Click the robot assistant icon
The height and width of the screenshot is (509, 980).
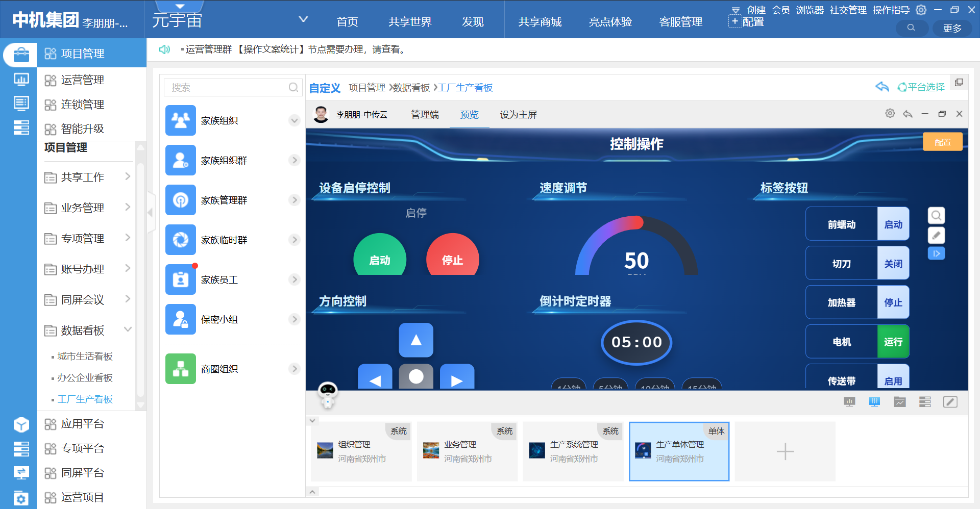327,394
